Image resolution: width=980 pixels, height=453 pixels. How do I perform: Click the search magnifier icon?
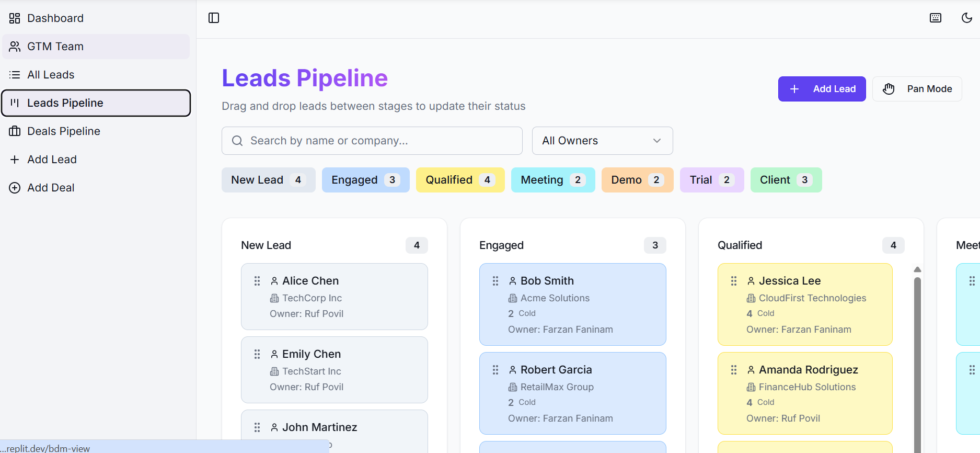point(237,141)
